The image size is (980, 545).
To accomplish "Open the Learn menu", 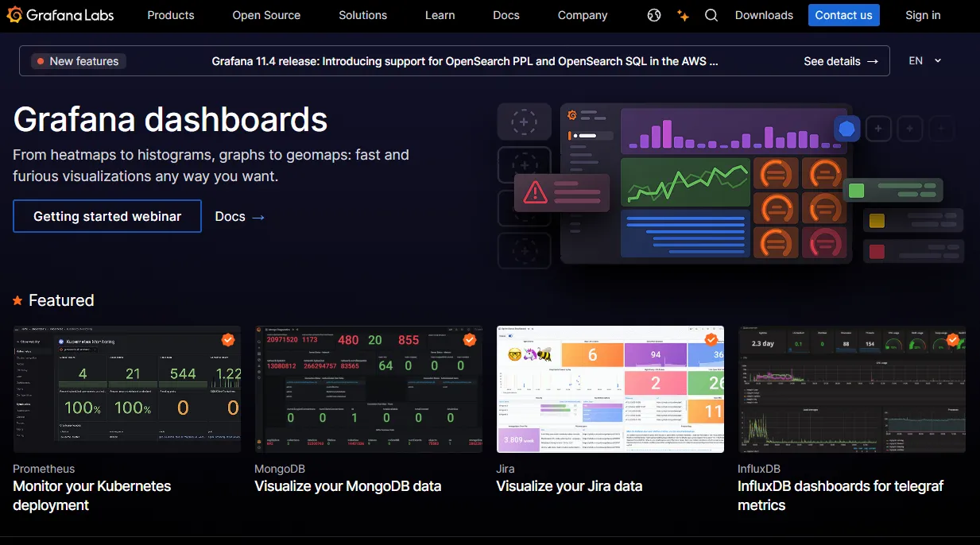I will point(440,15).
